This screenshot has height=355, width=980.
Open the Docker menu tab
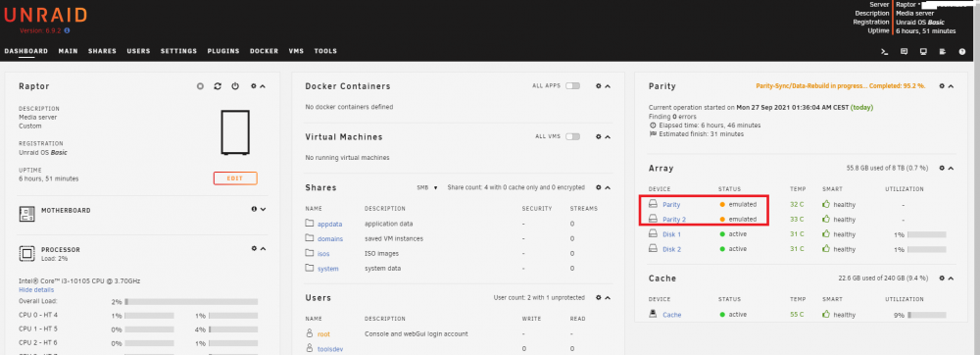[x=264, y=51]
